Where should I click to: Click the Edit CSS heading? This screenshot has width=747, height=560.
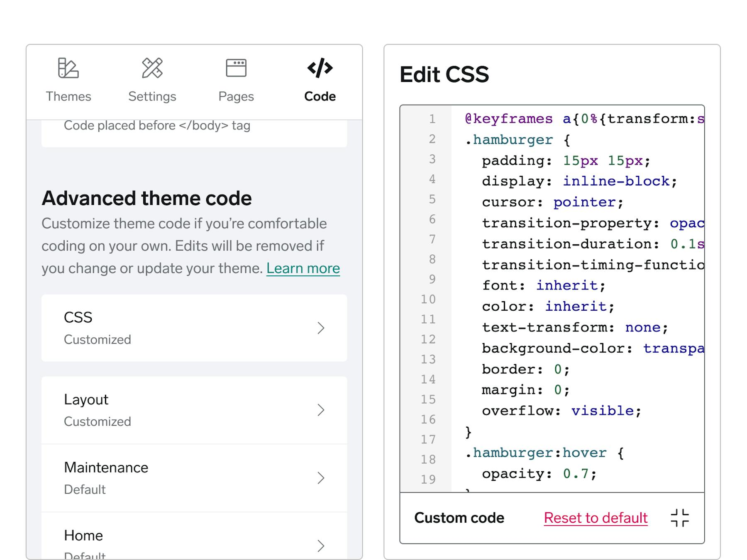(x=444, y=75)
